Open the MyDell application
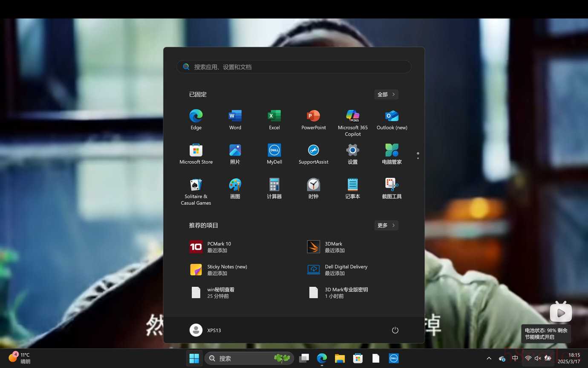Screen dimensions: 588x368 [x=274, y=154]
